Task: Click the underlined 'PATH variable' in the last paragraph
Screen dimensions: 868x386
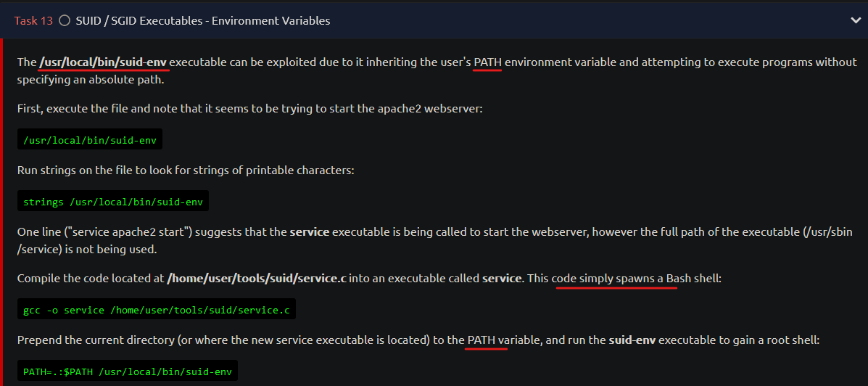Action: click(504, 340)
